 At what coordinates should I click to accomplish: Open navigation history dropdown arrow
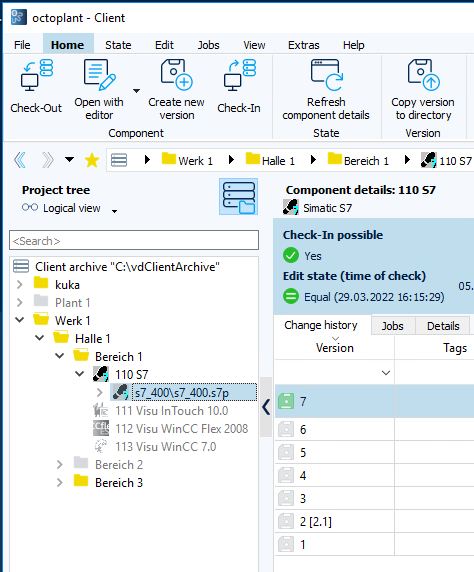[69, 159]
